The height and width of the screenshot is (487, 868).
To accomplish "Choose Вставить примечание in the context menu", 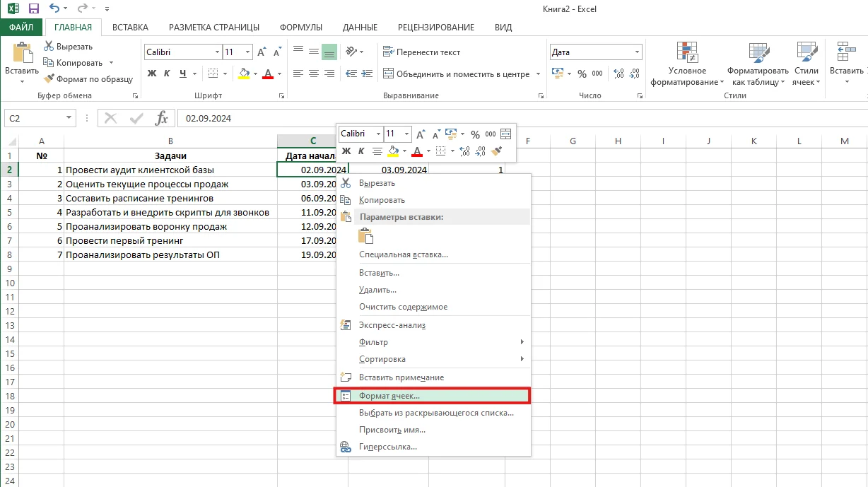I will (433, 377).
